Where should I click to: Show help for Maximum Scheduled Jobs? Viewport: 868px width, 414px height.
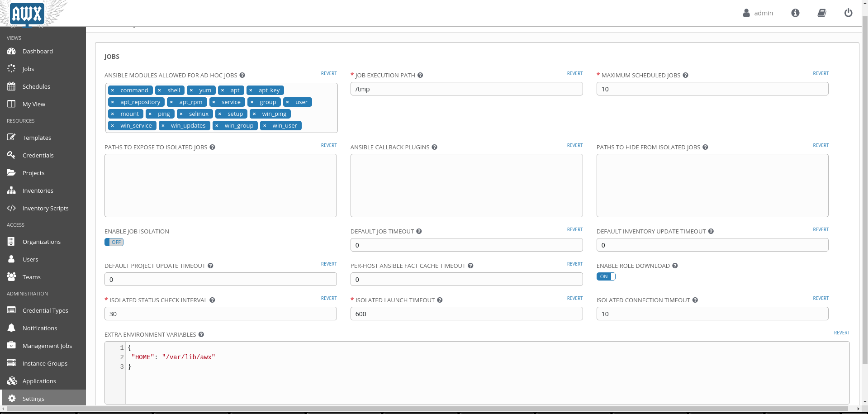[685, 75]
